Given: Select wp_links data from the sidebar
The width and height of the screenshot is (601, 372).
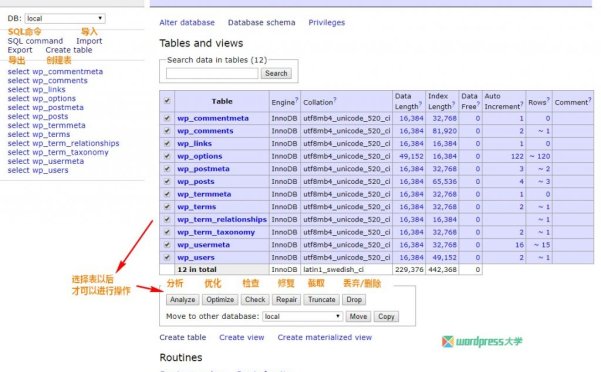Looking at the screenshot, I should (18, 89).
